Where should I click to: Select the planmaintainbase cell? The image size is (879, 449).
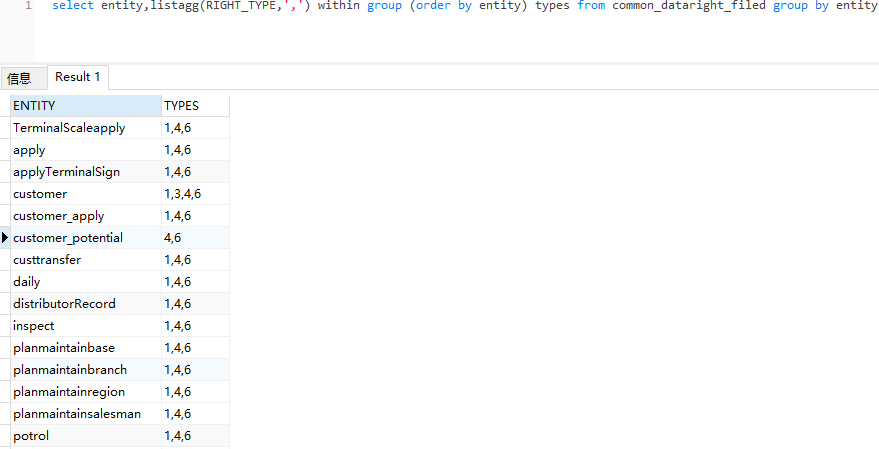click(86, 348)
